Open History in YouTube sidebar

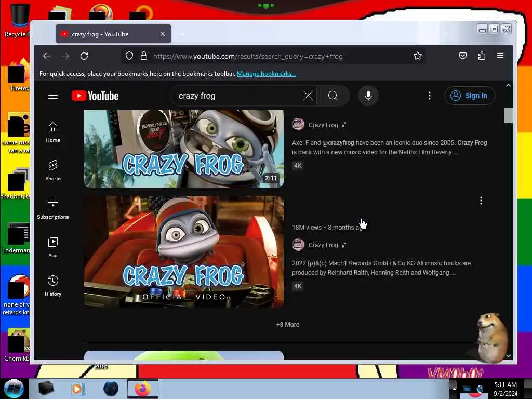point(53,286)
